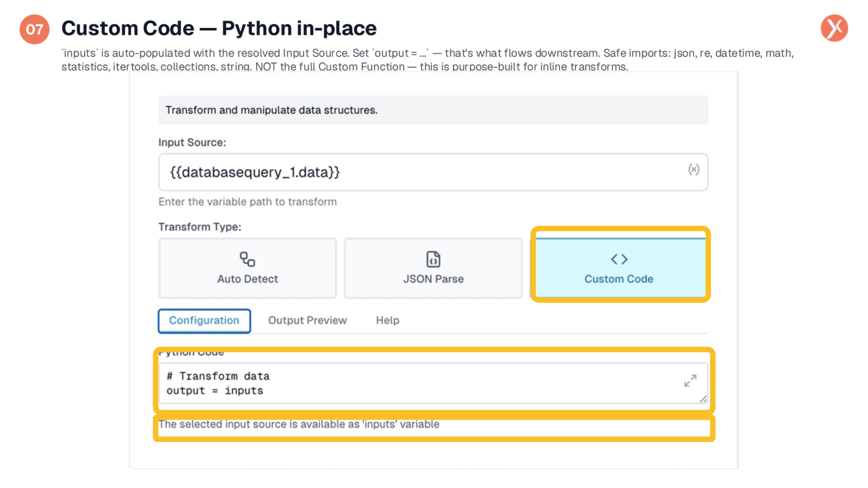Viewport: 868px width, 488px height.
Task: Switch to the Output Preview tab
Action: (x=307, y=320)
